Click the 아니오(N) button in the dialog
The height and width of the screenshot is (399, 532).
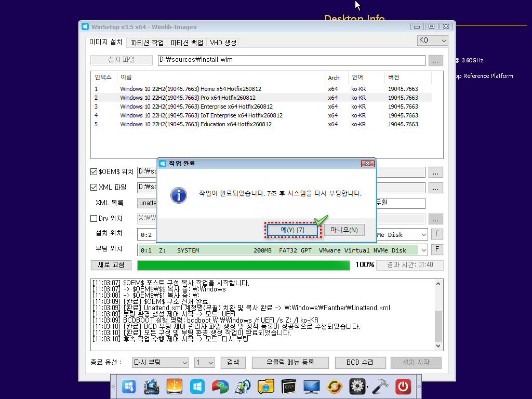point(344,230)
